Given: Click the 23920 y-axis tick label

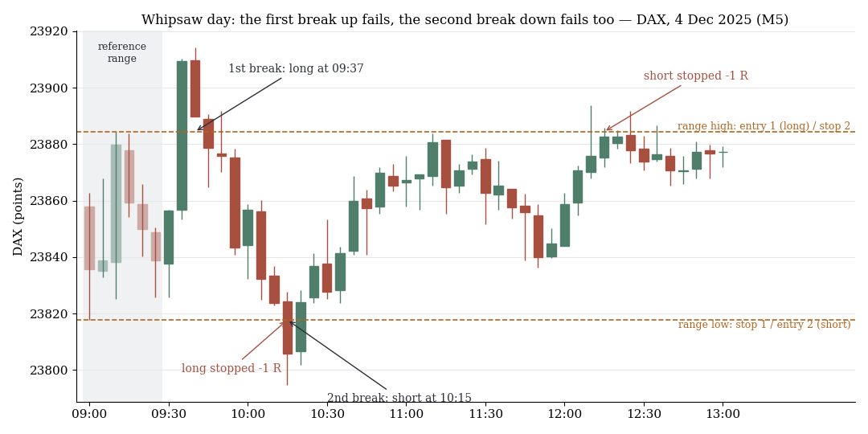Looking at the screenshot, I should (52, 31).
